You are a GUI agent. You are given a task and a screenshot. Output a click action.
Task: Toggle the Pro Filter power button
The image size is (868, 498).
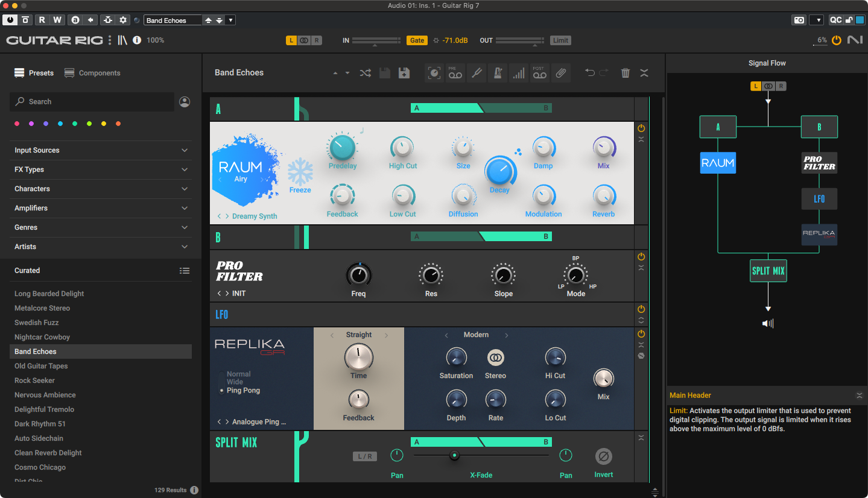click(x=641, y=257)
